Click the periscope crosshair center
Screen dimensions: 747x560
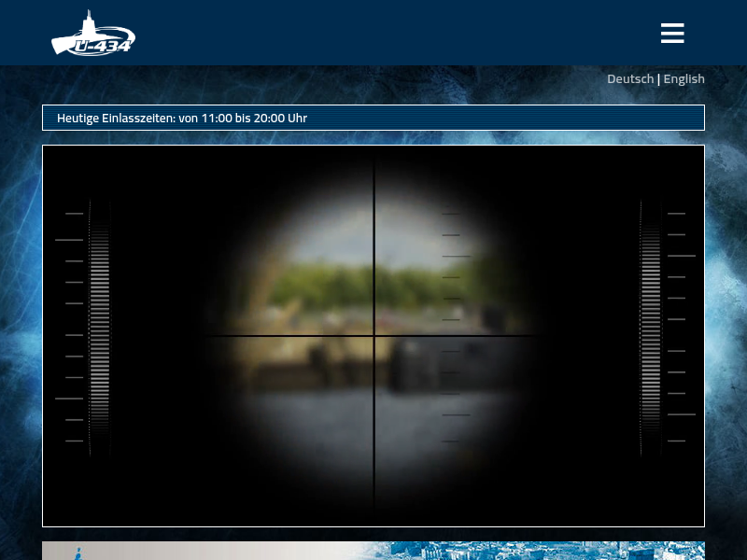(374, 336)
